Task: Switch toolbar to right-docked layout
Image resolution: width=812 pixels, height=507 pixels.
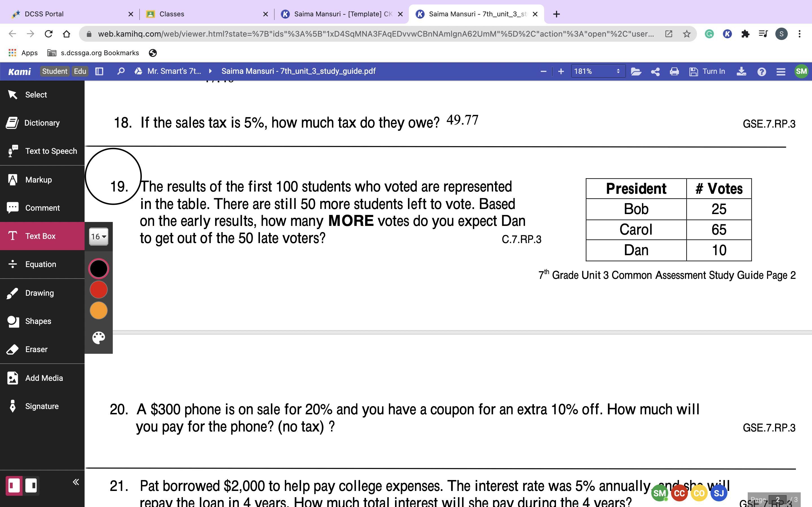Action: 31,486
